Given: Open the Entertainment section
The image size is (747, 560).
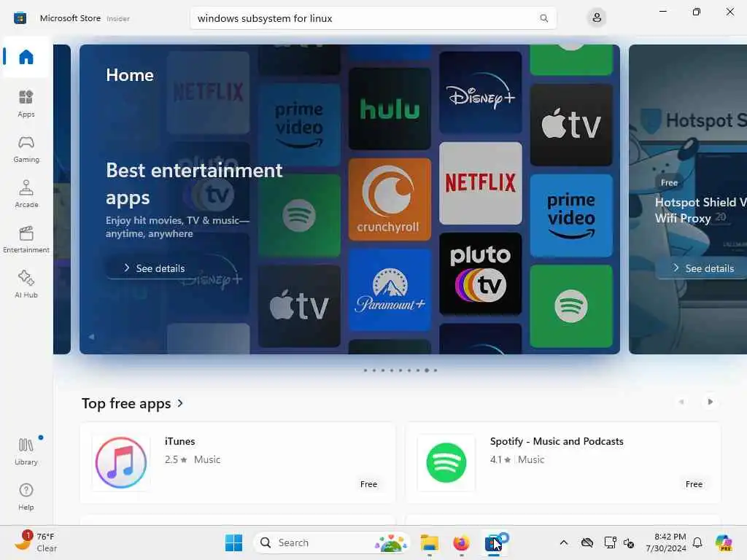Looking at the screenshot, I should pos(26,239).
